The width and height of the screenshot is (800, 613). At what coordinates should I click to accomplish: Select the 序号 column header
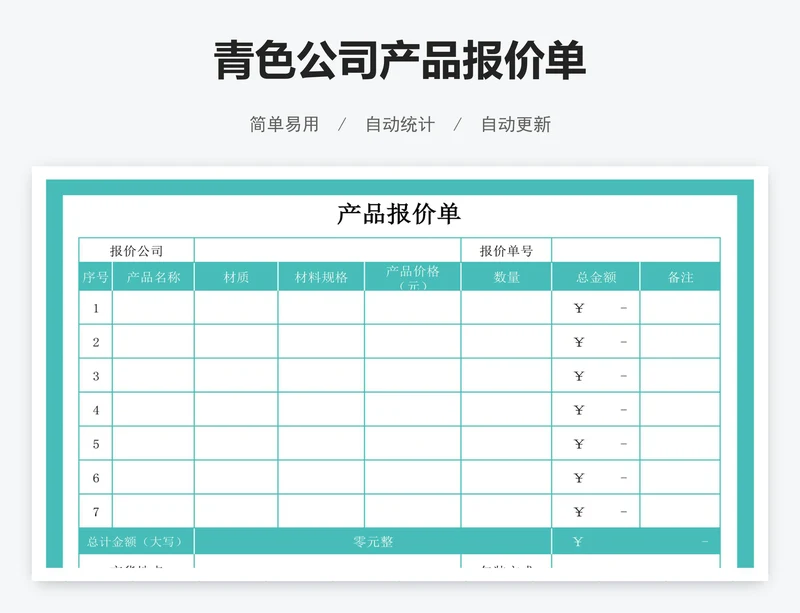[x=95, y=277]
